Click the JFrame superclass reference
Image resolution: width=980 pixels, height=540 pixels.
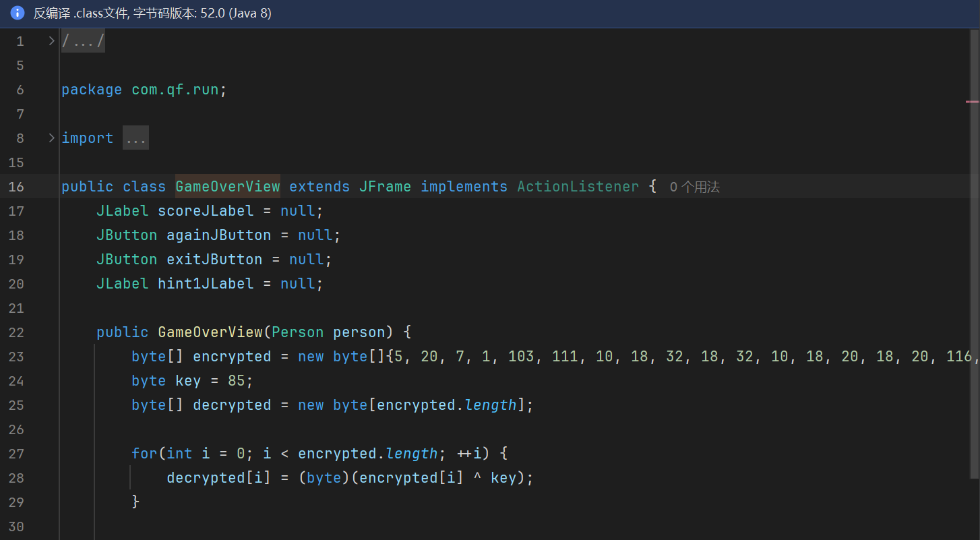point(384,187)
